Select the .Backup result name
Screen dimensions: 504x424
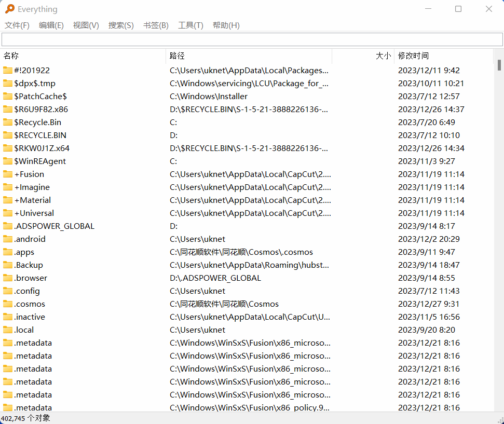pyautogui.click(x=29, y=265)
